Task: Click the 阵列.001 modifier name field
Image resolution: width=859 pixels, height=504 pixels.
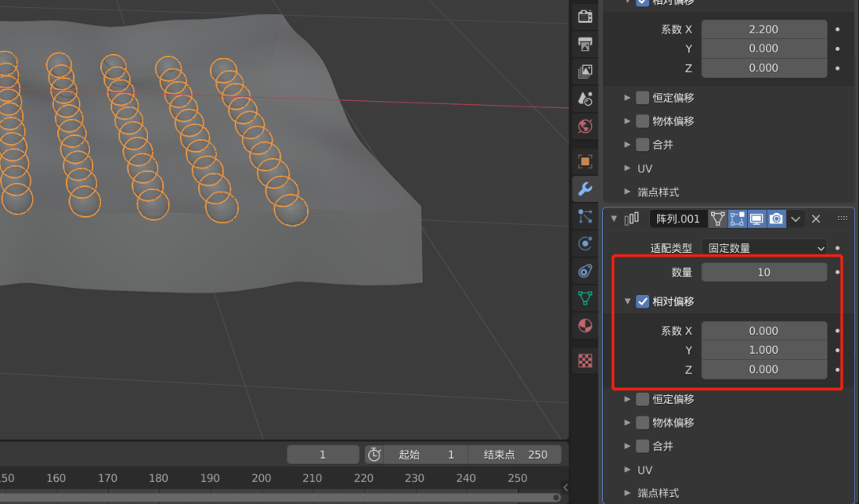Action: 678,219
